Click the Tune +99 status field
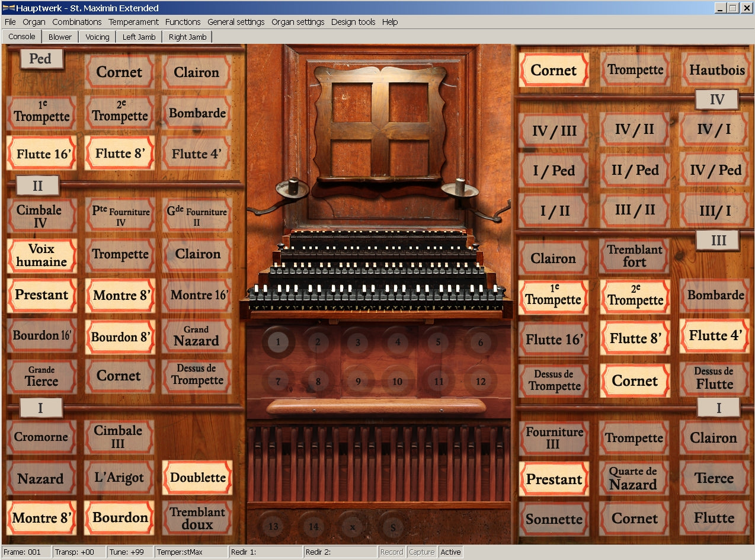Viewport: 755px width, 560px height. tap(130, 552)
